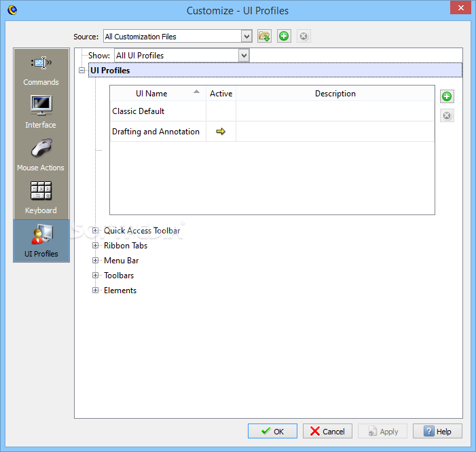Select the Menu Bar tree label
476x452 pixels.
click(121, 261)
